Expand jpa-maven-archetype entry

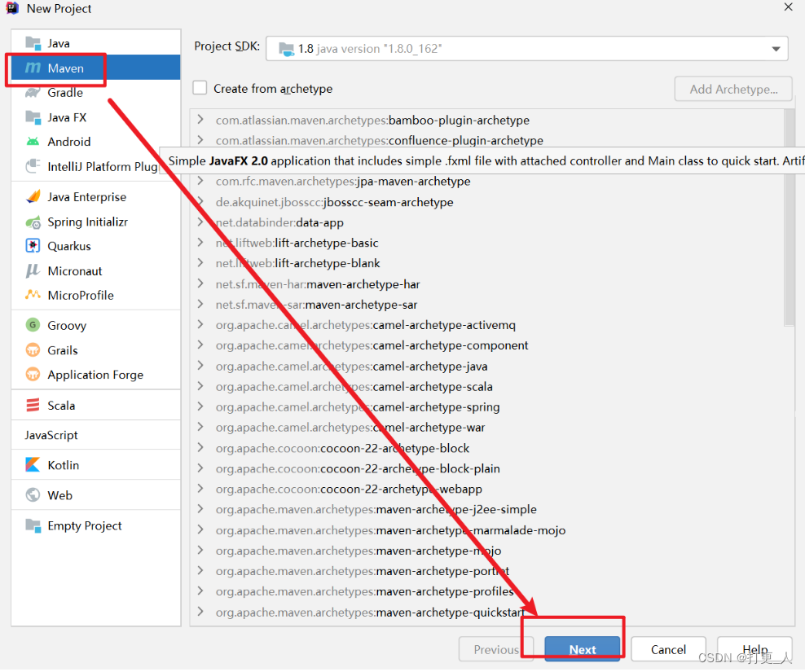click(200, 181)
